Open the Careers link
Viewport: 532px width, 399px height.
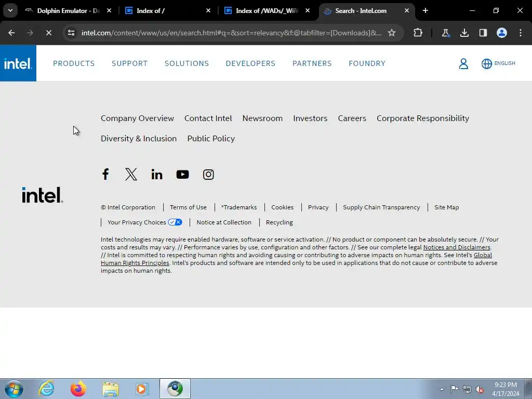[352, 118]
